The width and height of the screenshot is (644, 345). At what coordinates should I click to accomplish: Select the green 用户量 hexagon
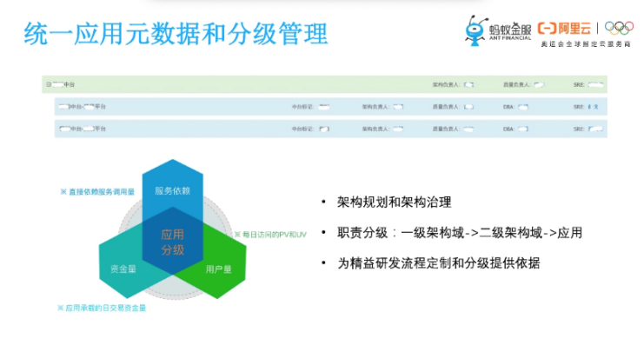[x=218, y=269]
